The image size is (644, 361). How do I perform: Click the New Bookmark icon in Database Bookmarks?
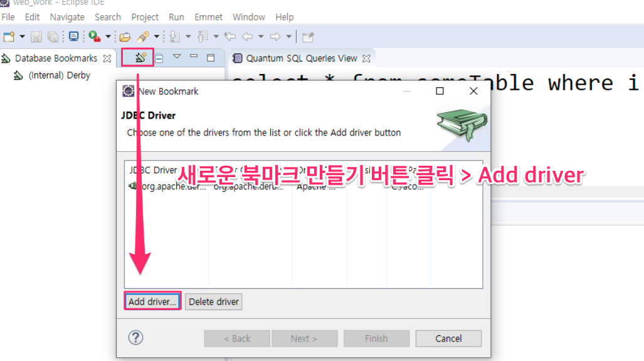tap(140, 58)
